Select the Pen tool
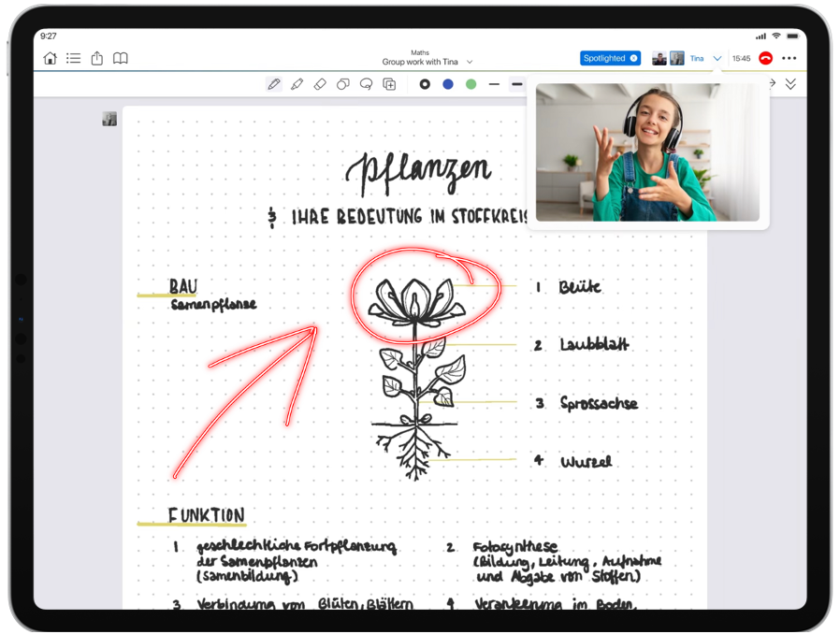840x634 pixels. click(274, 84)
